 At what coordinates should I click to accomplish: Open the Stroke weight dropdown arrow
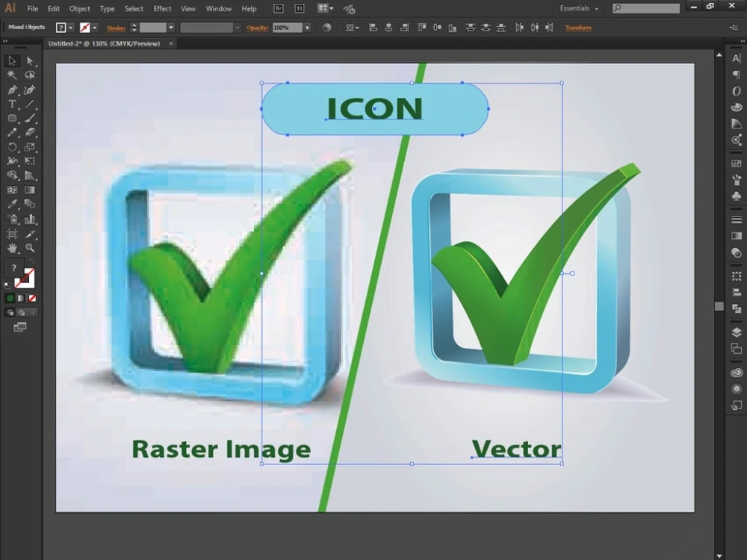click(x=171, y=28)
